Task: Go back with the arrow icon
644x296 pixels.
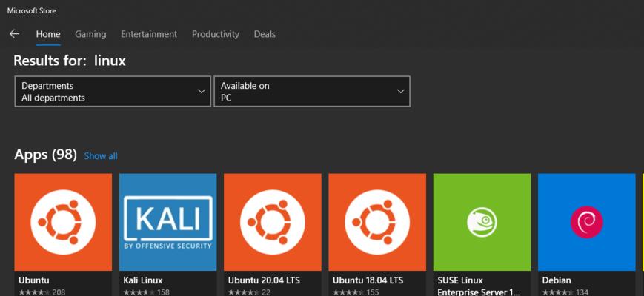Action: tap(14, 34)
